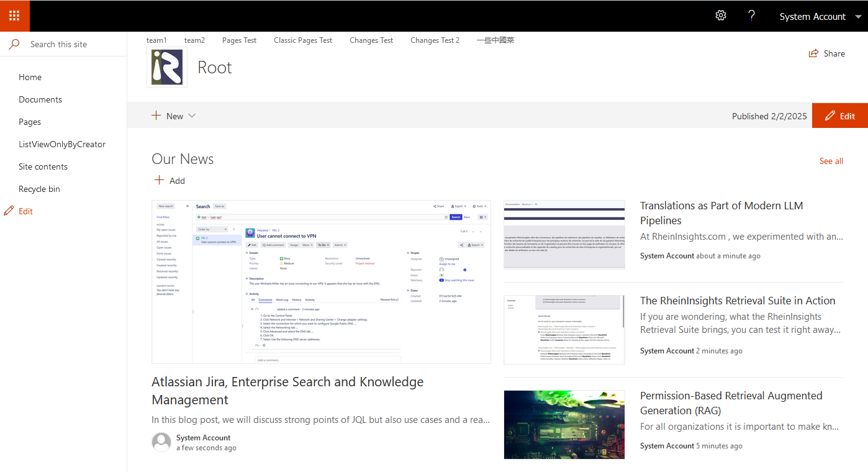Click See all news link
Image resolution: width=868 pixels, height=472 pixels.
click(x=831, y=161)
